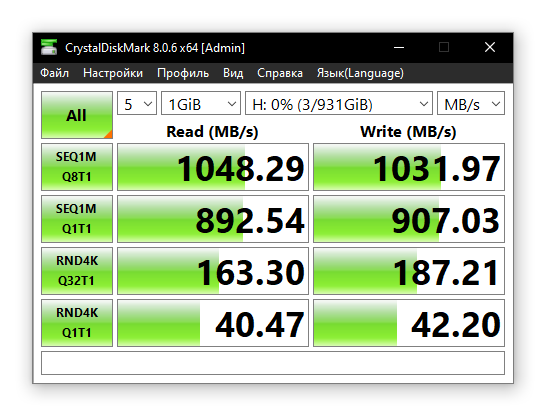The width and height of the screenshot is (546, 416).
Task: Click the CrystalDiskMark app icon in title bar
Action: click(x=49, y=47)
